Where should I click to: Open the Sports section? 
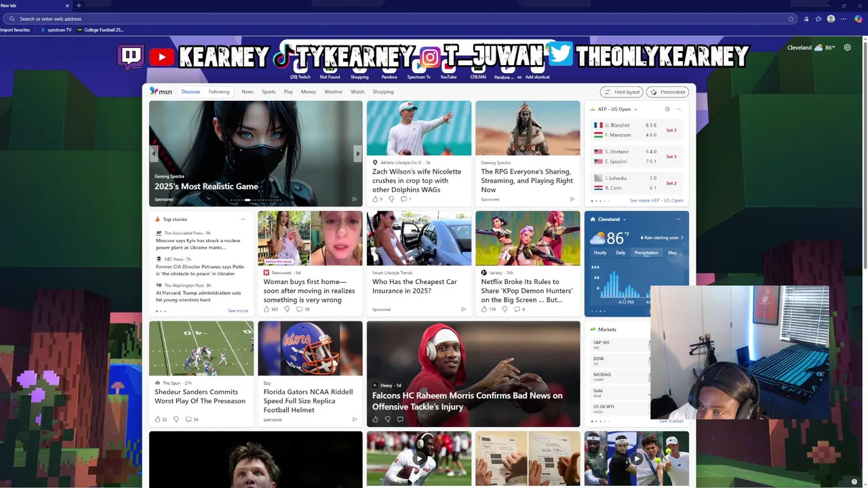(269, 91)
